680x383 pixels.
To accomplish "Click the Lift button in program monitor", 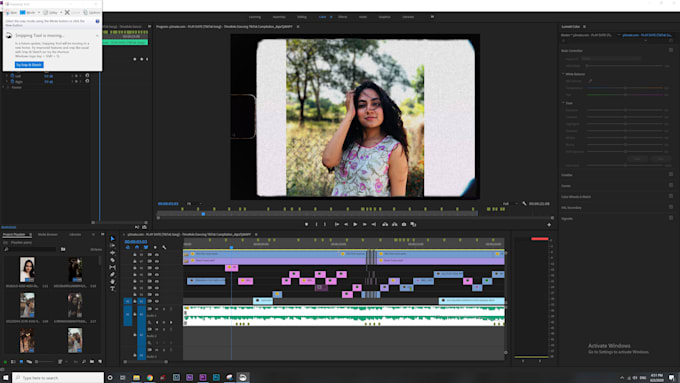I will pyautogui.click(x=385, y=224).
